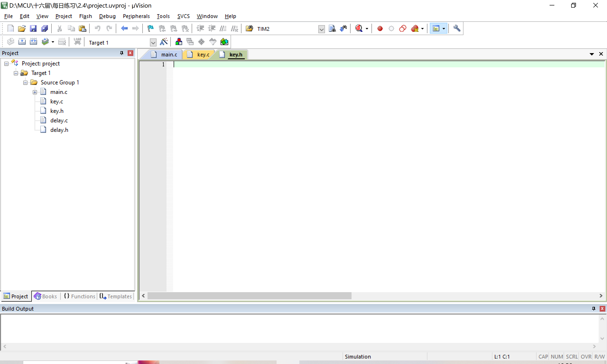Open Options for Target wand icon
Viewport: 607px width, 364px height.
(x=164, y=42)
